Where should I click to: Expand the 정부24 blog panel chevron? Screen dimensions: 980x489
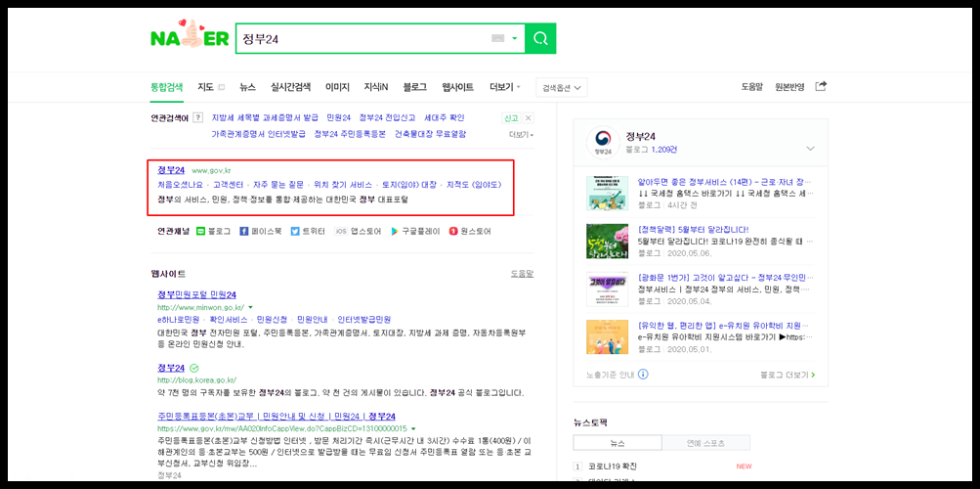[x=811, y=149]
